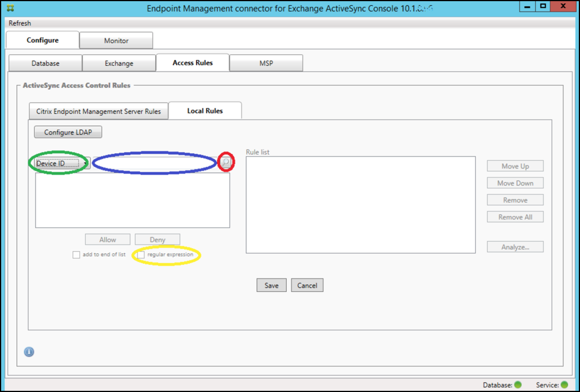580x392 pixels.
Task: Maximize the console window
Action: (543, 6)
